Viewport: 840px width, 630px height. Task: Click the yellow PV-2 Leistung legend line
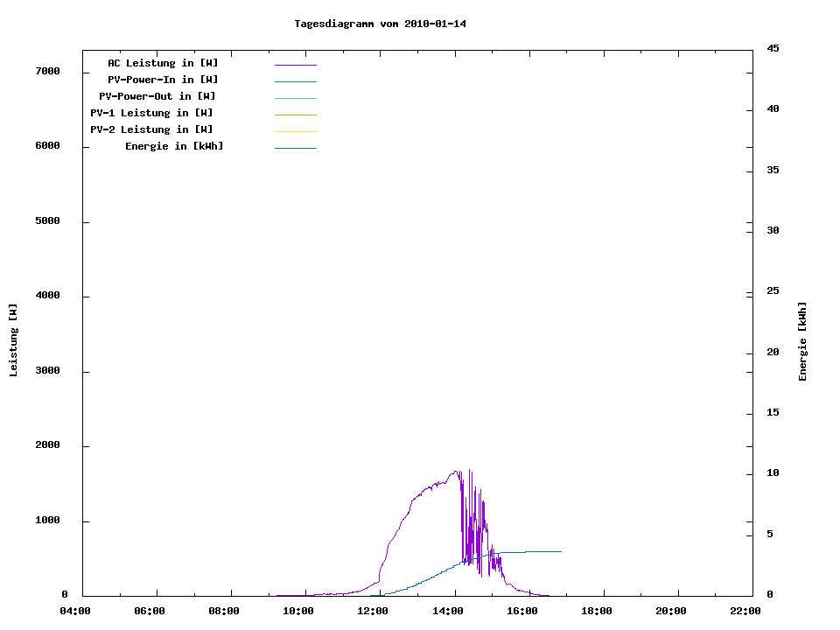(295, 131)
